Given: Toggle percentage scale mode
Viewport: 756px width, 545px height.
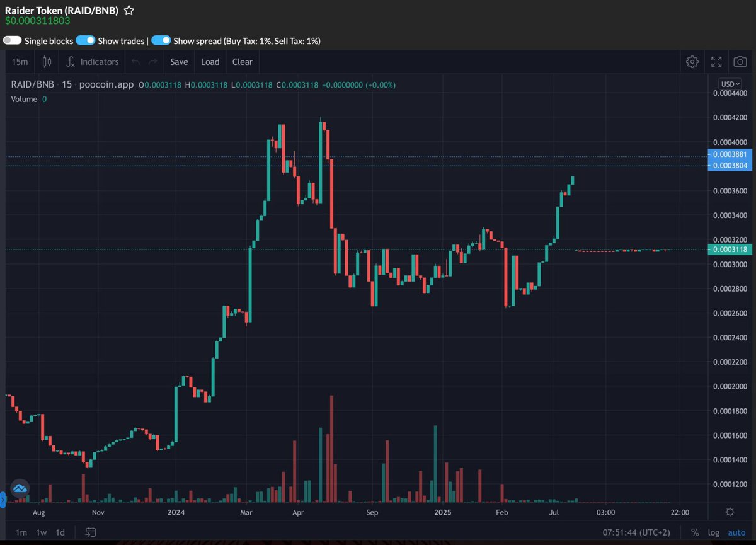Looking at the screenshot, I should pyautogui.click(x=695, y=532).
